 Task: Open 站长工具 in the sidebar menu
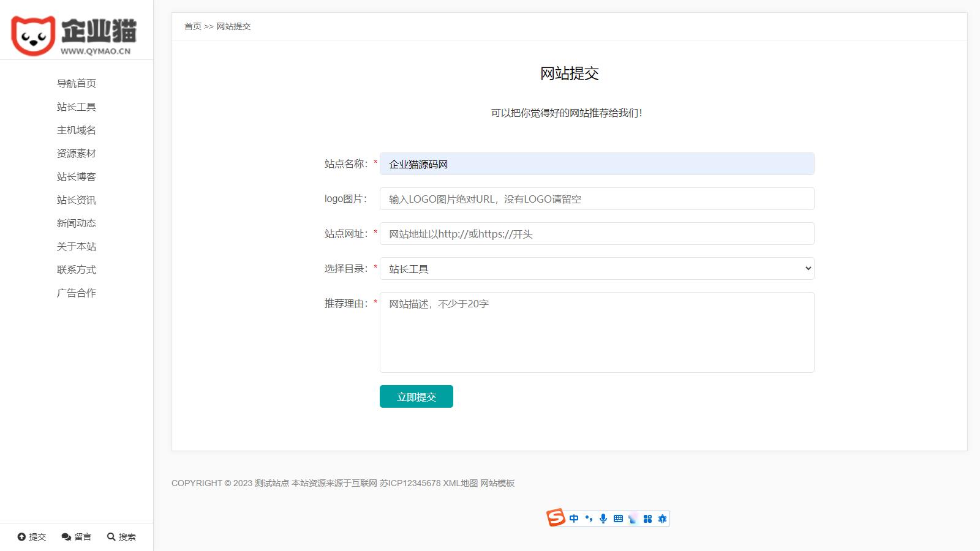click(x=77, y=107)
